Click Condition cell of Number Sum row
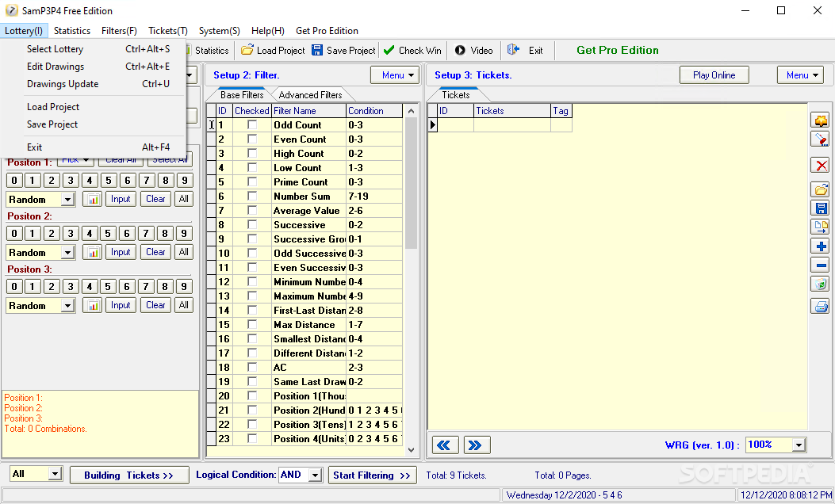This screenshot has width=835, height=504. [x=373, y=196]
